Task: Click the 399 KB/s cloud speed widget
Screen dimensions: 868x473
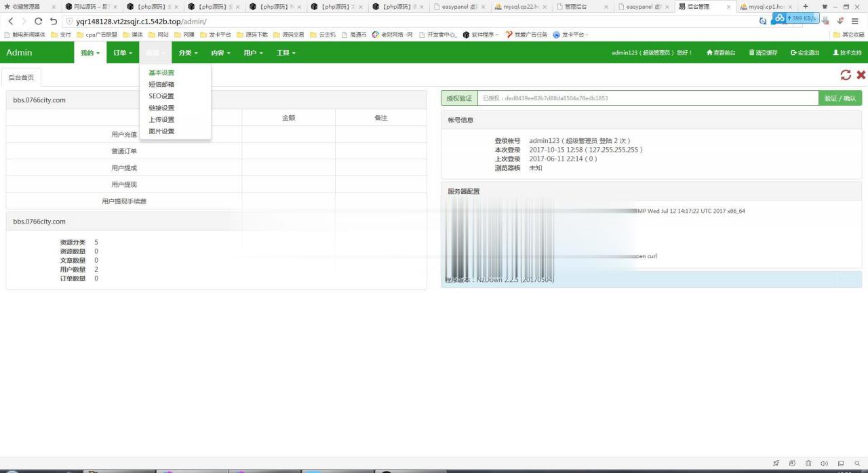Action: coord(796,18)
